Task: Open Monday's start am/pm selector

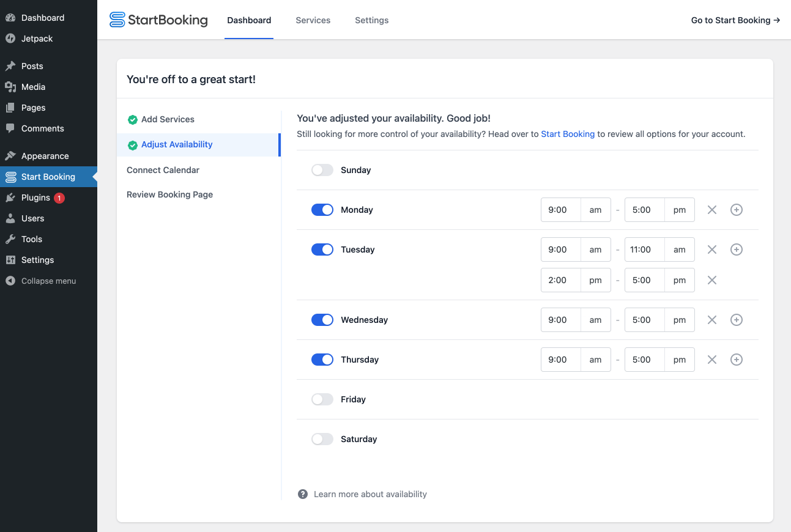Action: pyautogui.click(x=596, y=210)
